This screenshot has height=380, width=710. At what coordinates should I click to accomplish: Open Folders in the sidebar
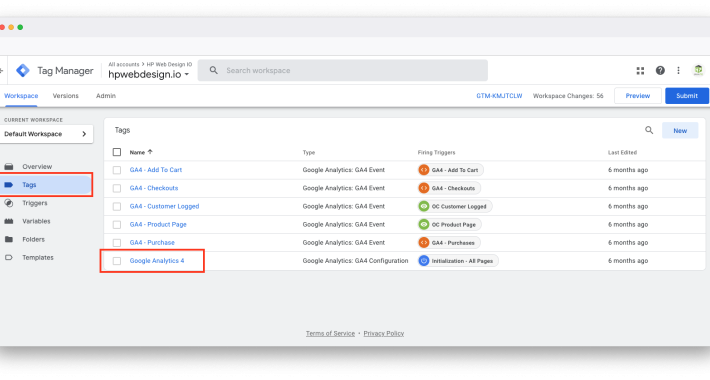pyautogui.click(x=34, y=239)
